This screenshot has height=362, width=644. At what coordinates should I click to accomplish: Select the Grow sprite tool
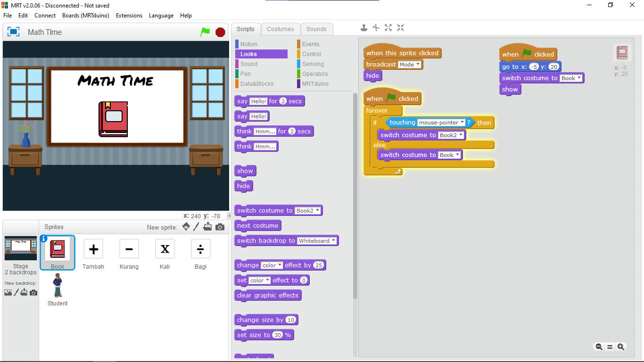[388, 28]
